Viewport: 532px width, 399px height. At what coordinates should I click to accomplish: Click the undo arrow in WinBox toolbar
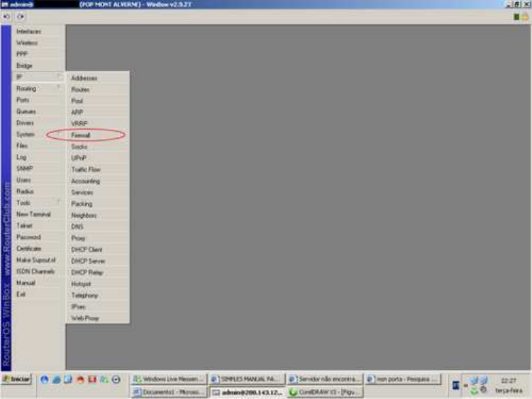click(7, 16)
